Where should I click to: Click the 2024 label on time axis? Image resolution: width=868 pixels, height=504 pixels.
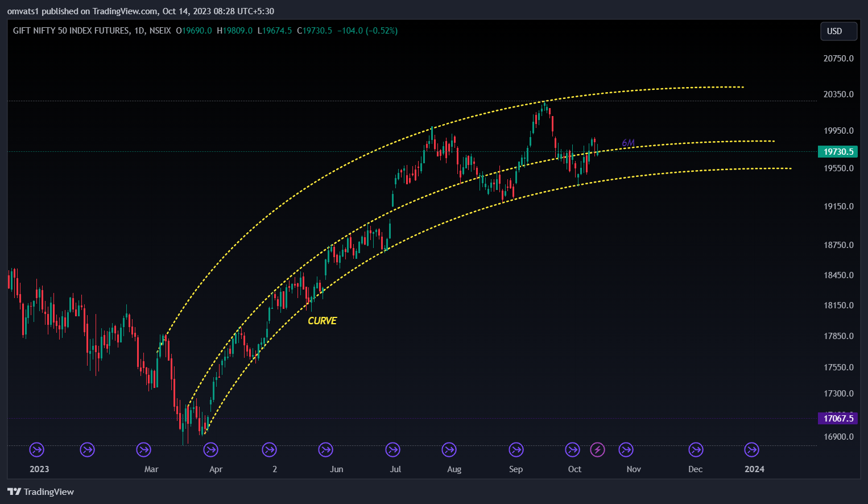[754, 469]
